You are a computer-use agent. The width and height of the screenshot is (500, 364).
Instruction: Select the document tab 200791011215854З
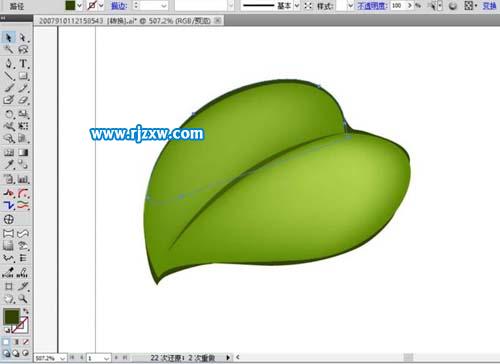click(x=125, y=21)
